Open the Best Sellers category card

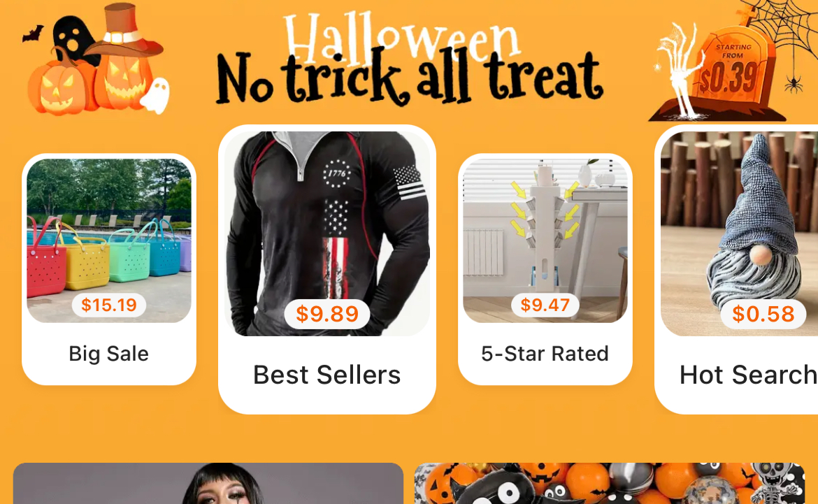point(327,269)
